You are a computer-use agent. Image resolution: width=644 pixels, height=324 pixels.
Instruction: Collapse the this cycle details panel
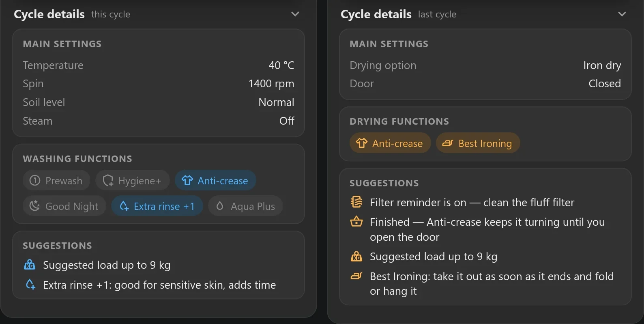(295, 14)
